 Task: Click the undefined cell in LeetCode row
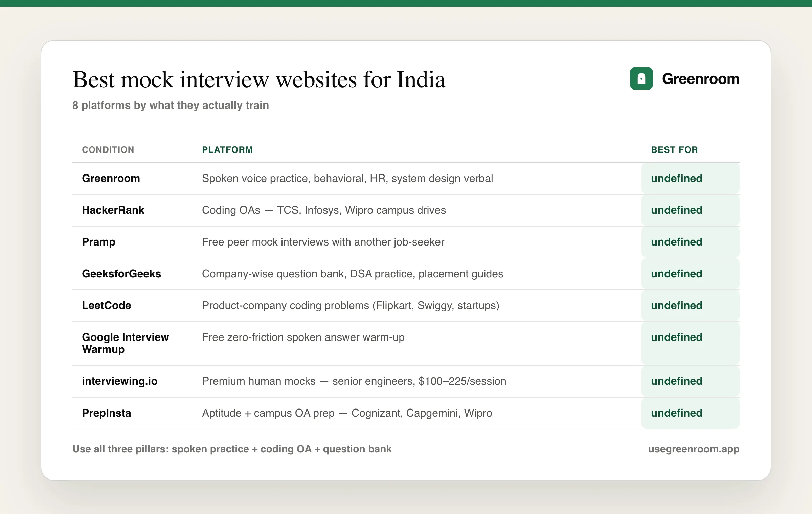(x=690, y=305)
